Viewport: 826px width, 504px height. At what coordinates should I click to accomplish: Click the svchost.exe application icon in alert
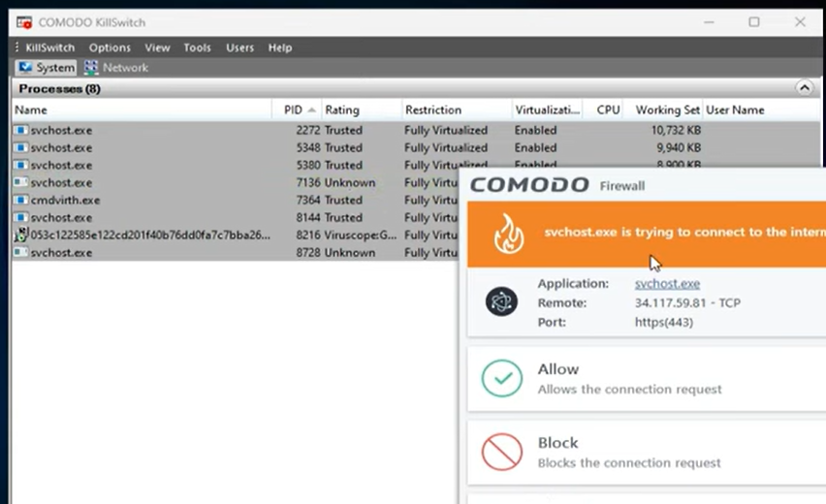coord(501,301)
